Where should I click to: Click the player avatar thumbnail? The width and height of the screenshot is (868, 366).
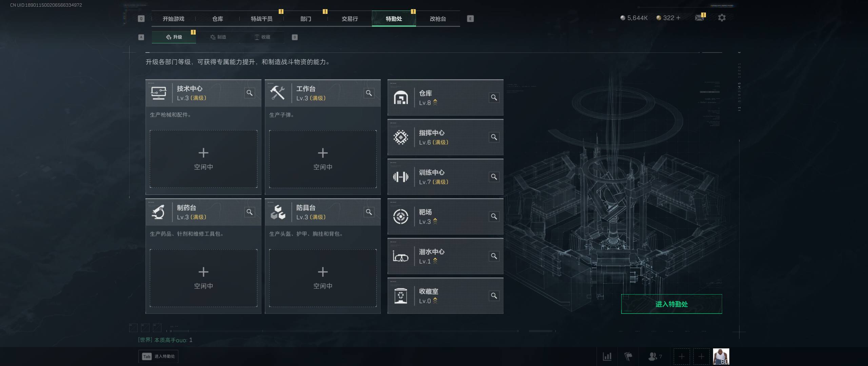pos(721,357)
